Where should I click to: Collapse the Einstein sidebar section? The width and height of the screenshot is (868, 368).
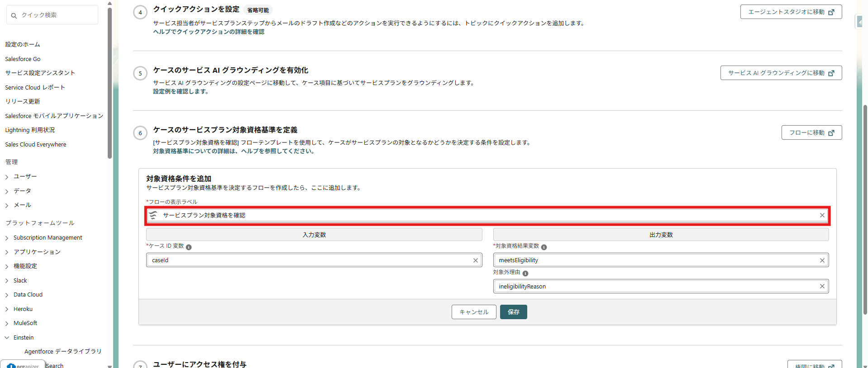[x=7, y=338]
